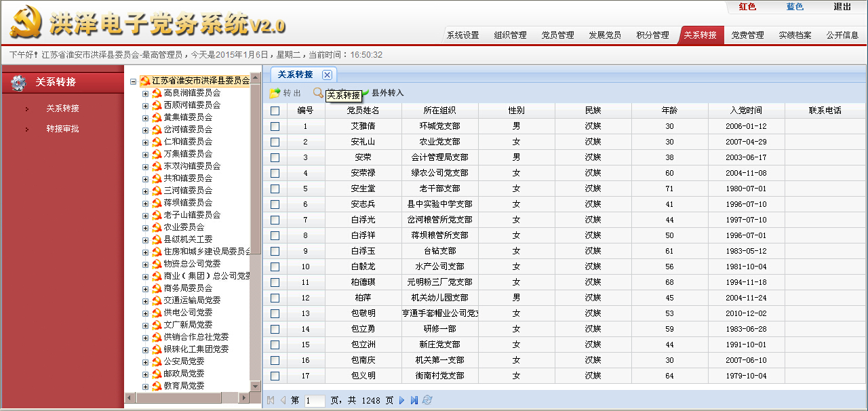Click the gear icon beside 关系转接 sidebar header
This screenshot has width=868, height=411.
[18, 83]
